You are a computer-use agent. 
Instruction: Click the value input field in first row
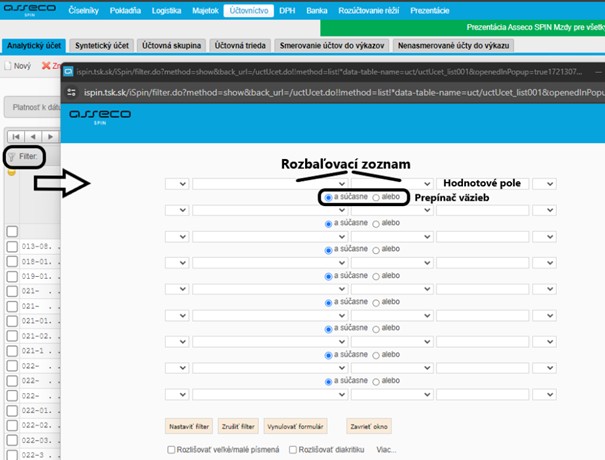pos(481,184)
